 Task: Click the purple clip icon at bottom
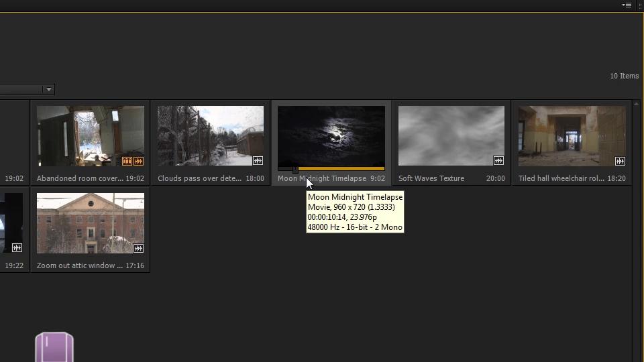tap(54, 347)
